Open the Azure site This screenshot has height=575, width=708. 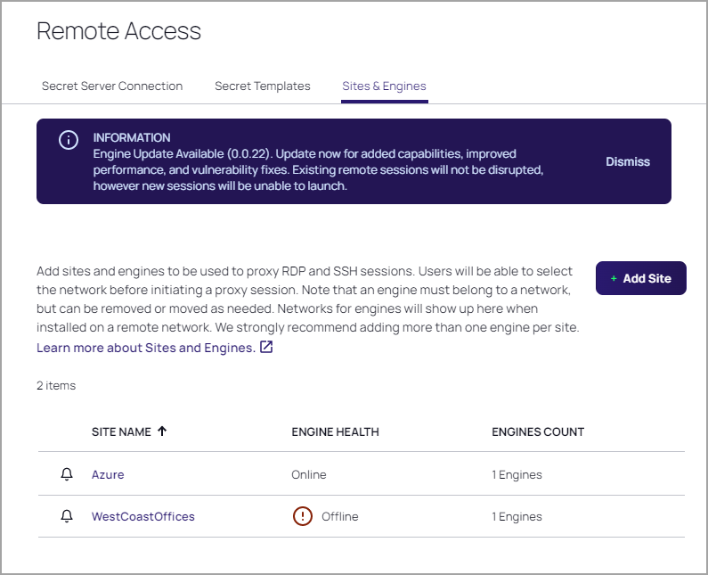click(108, 475)
